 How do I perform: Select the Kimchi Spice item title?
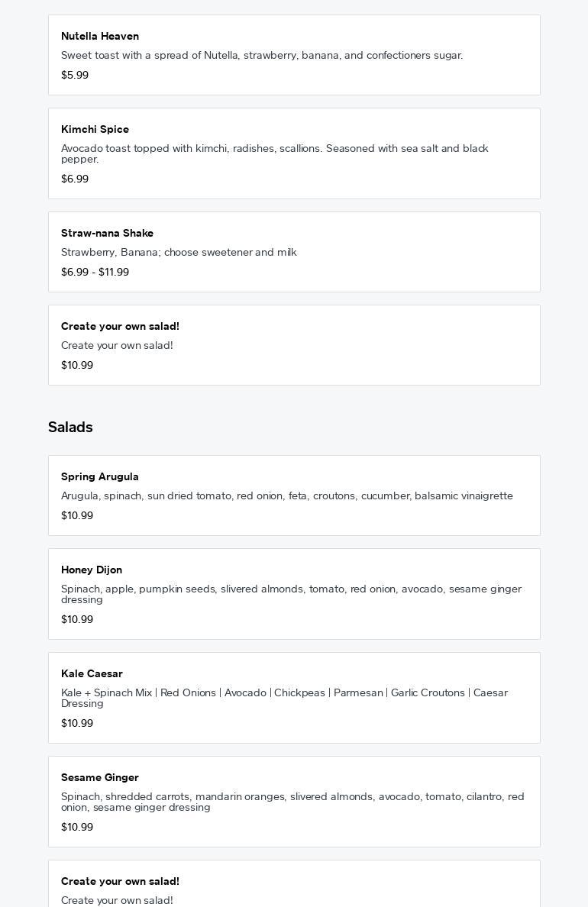(95, 129)
